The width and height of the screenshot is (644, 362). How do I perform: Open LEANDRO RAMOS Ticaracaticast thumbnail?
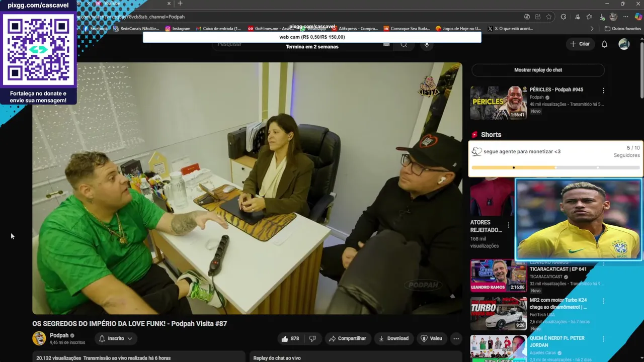coord(499,276)
